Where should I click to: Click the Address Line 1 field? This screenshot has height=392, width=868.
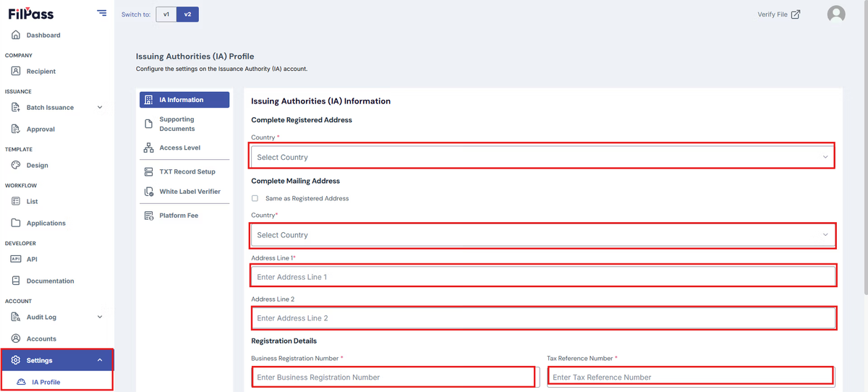543,276
